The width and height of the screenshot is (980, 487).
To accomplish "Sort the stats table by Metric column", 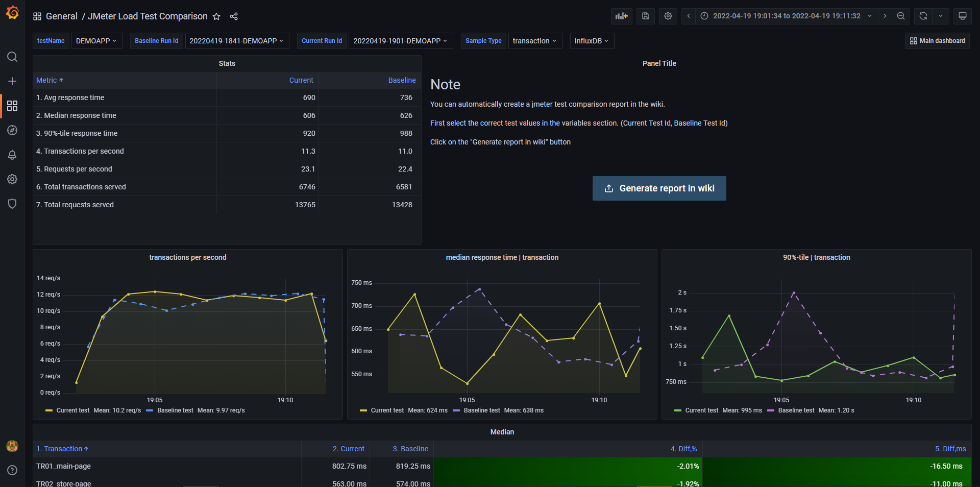I will point(49,80).
